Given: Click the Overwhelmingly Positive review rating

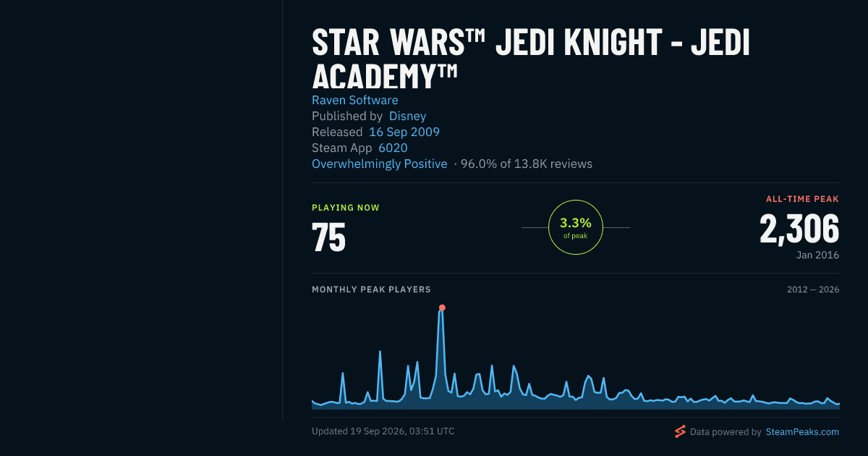Looking at the screenshot, I should 380,164.
